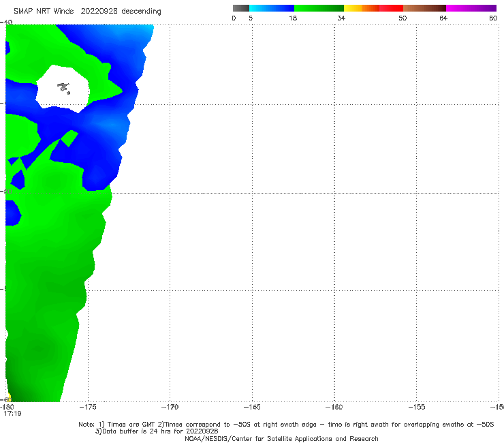
Task: Select the green 18-34 colorbar segment
Action: (319, 8)
